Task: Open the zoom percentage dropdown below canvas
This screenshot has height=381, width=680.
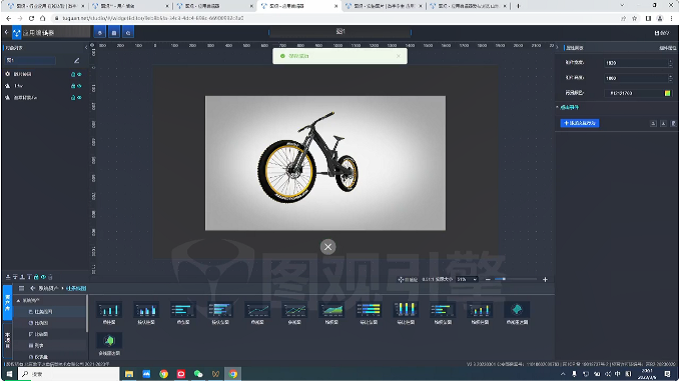Action: 467,280
